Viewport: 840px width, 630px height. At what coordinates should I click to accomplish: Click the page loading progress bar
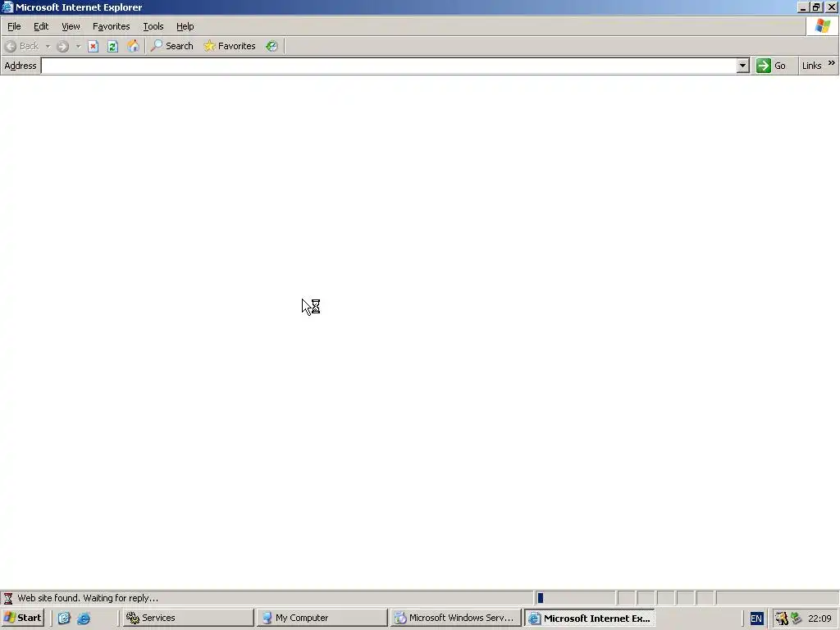pyautogui.click(x=575, y=598)
